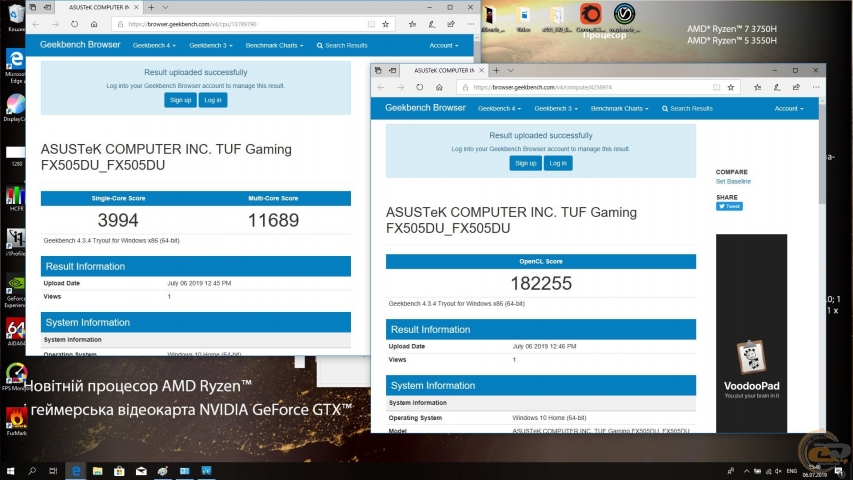853x480 pixels.
Task: Open new tab in left Edge window
Action: [x=151, y=7]
